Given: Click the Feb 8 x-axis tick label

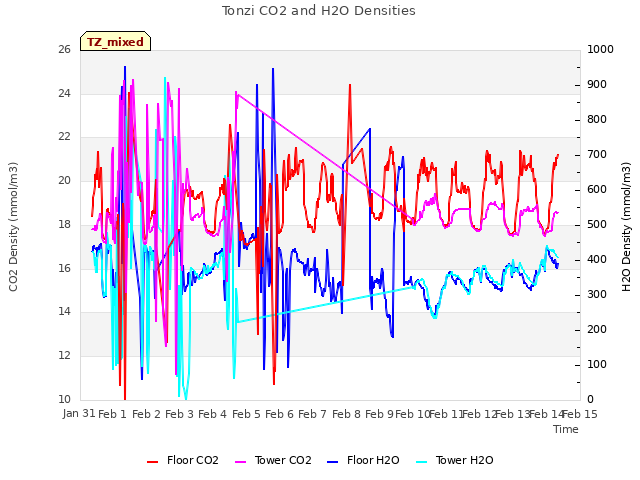Looking at the screenshot, I should 346,414.
